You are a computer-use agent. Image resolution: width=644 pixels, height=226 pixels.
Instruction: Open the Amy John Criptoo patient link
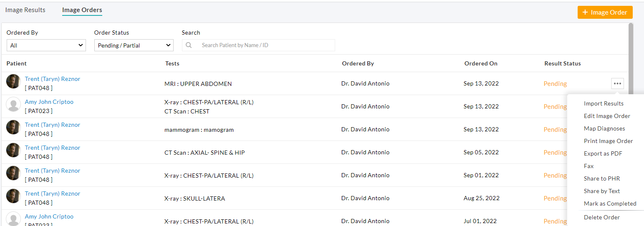(x=49, y=102)
